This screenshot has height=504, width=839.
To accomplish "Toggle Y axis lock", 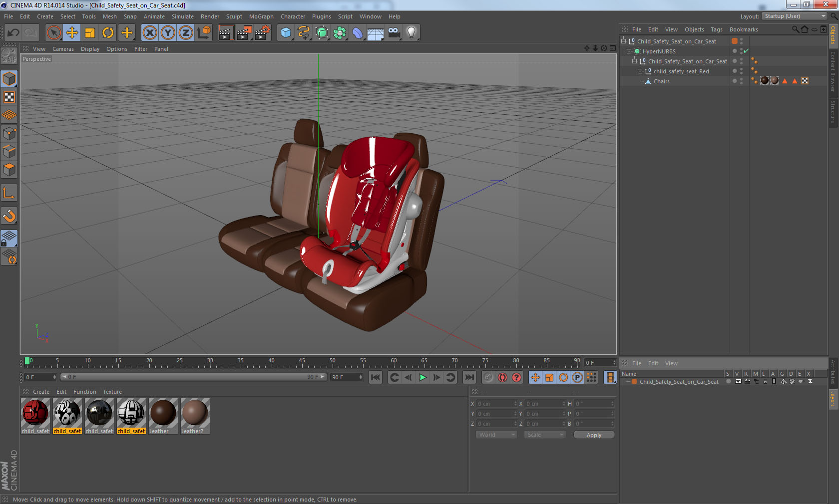I will point(168,33).
